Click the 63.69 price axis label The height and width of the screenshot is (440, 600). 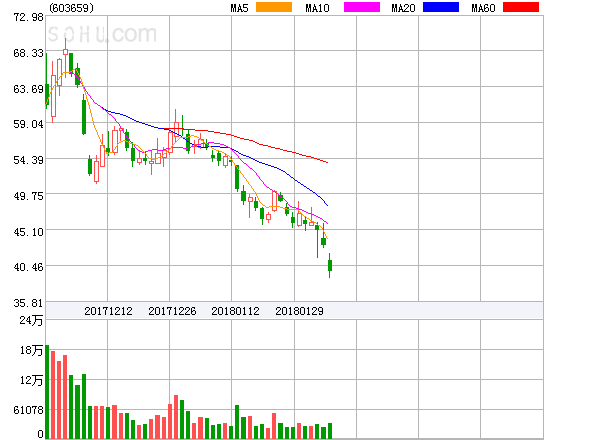pos(29,89)
